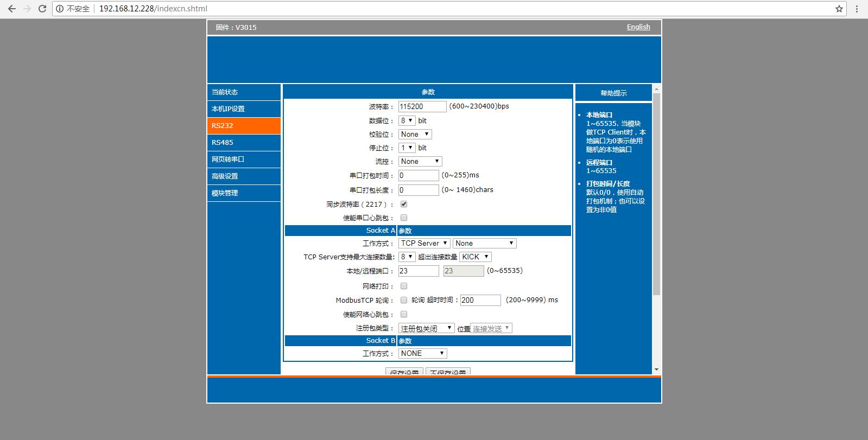868x440 pixels.
Task: Open the Socket A TCP Server mode dropdown
Action: pos(424,243)
